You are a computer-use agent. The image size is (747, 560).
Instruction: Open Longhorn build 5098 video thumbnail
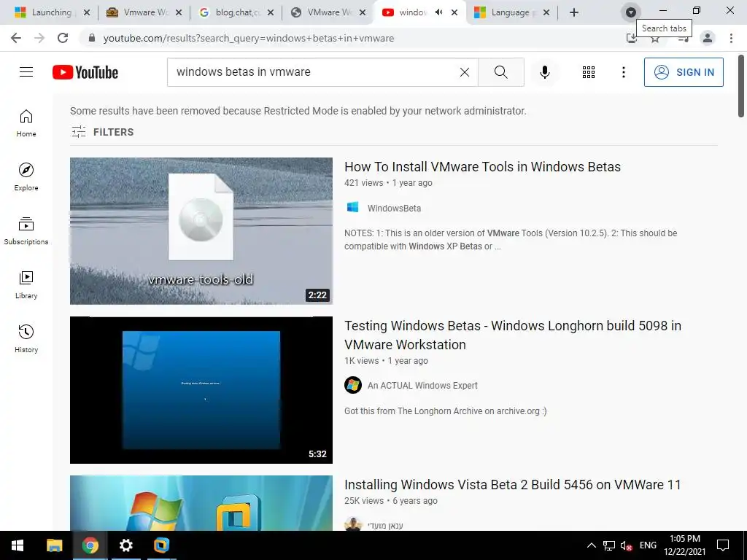tap(201, 390)
